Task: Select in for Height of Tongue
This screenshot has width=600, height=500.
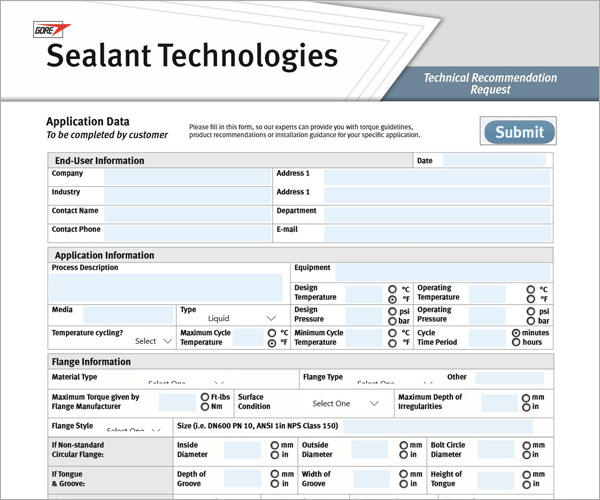Action: coord(526,484)
